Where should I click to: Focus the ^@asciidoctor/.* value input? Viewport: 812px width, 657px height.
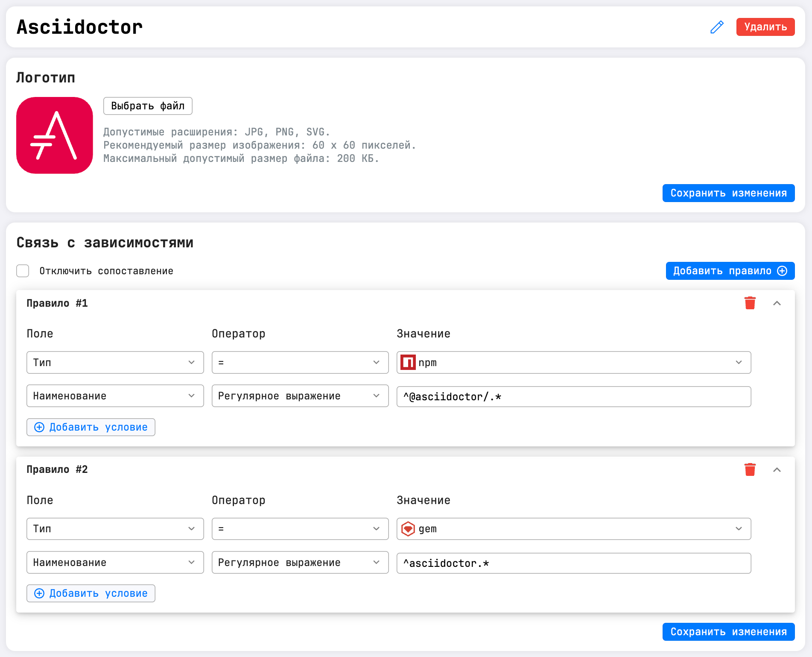pos(574,396)
